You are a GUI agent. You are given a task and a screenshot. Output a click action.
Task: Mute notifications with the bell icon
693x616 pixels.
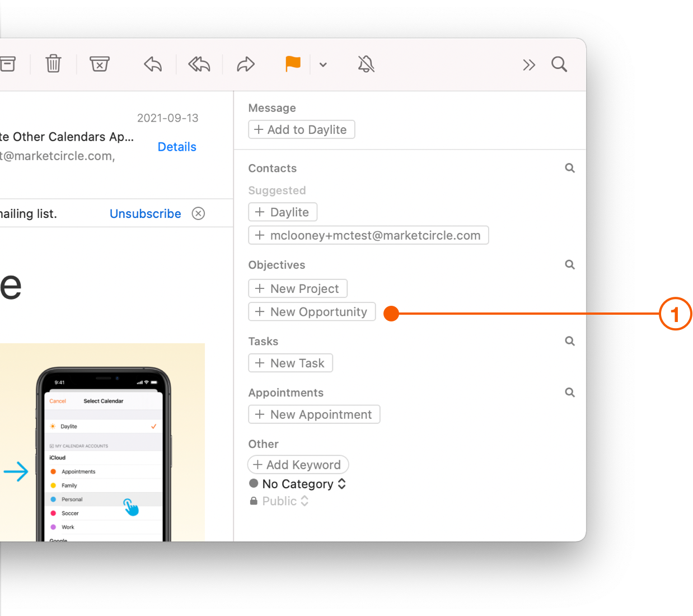point(366,64)
